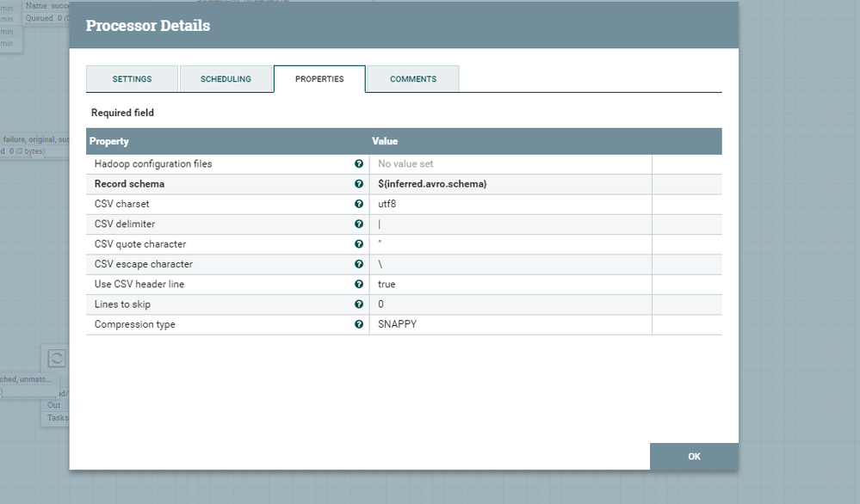Confirm the dialog with OK
The height and width of the screenshot is (504, 860).
click(x=694, y=457)
